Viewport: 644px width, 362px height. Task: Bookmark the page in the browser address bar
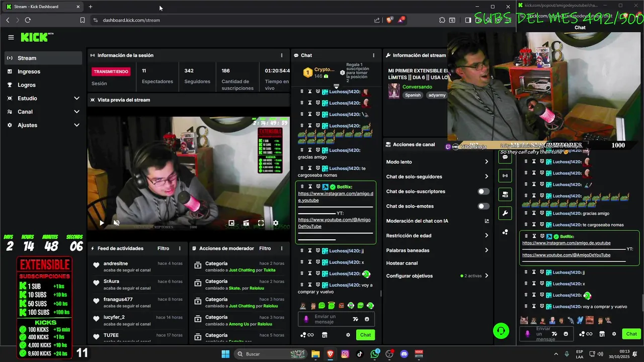[x=83, y=20]
